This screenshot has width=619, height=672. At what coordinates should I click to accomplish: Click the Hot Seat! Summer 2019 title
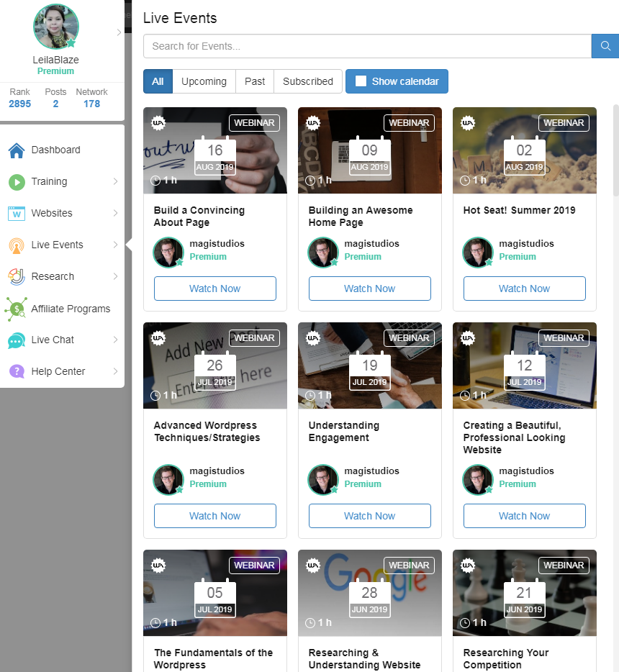[519, 210]
